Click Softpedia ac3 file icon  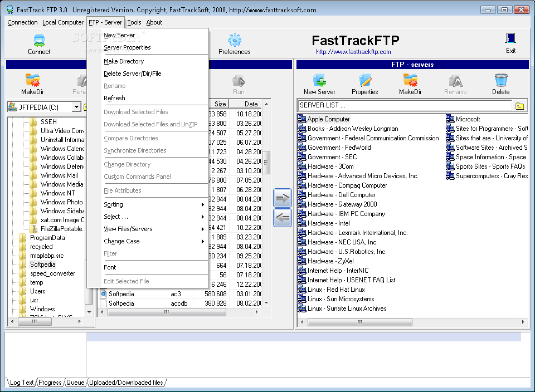pos(104,294)
